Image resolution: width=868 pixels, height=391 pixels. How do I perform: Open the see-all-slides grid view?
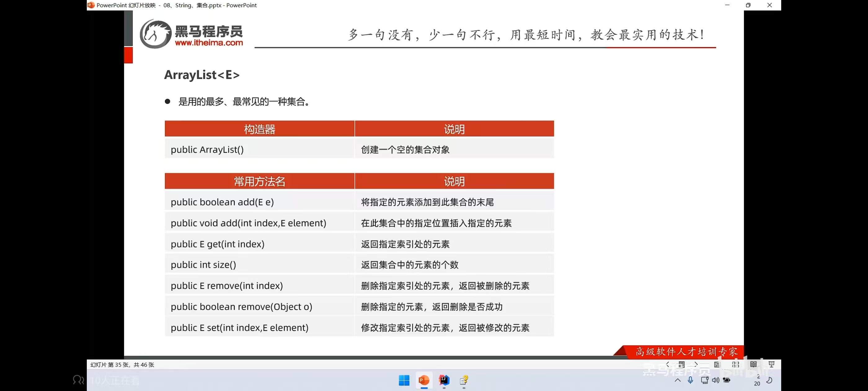735,365
